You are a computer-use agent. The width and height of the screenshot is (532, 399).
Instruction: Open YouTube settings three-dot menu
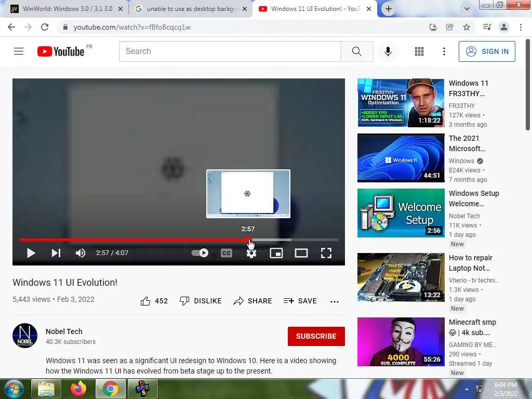[444, 51]
